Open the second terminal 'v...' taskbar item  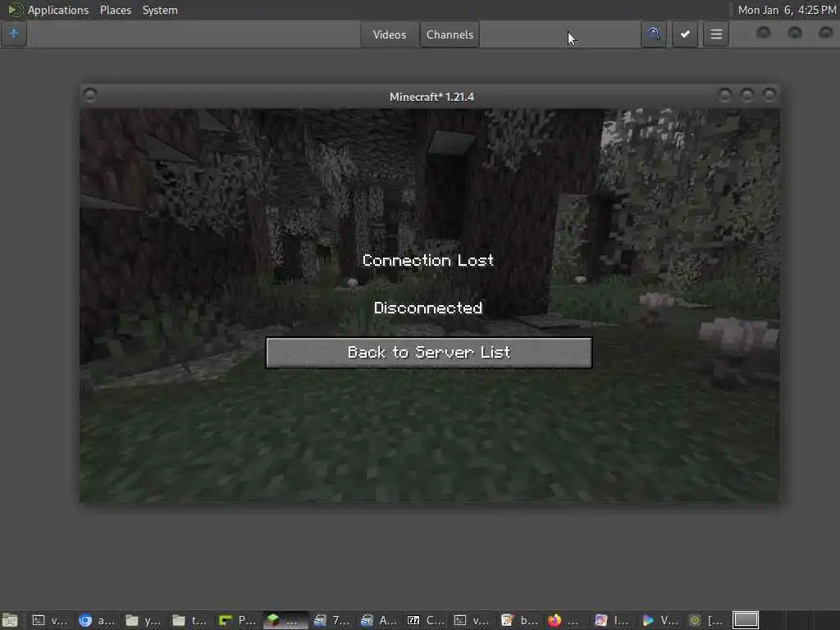[x=472, y=620]
